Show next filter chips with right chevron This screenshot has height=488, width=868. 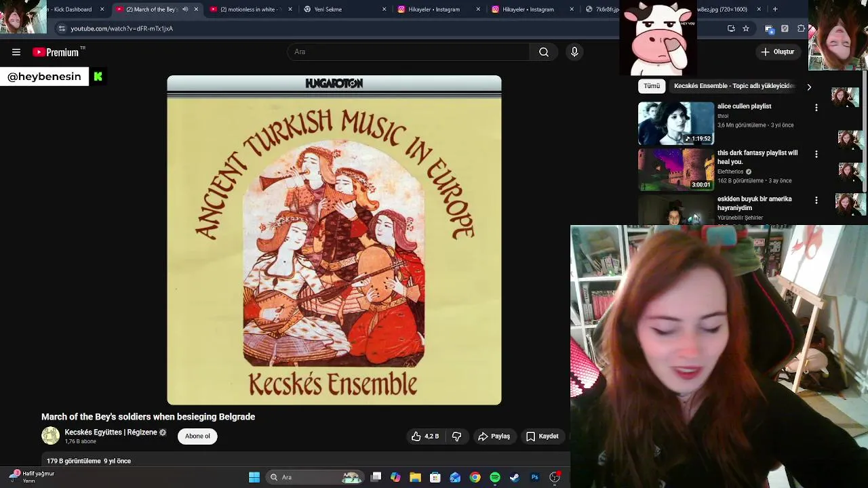(808, 87)
